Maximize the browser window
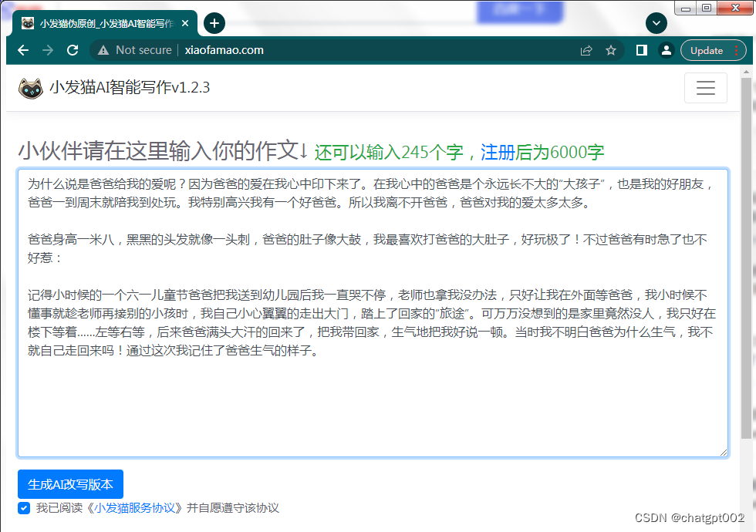756x532 pixels. click(x=707, y=8)
